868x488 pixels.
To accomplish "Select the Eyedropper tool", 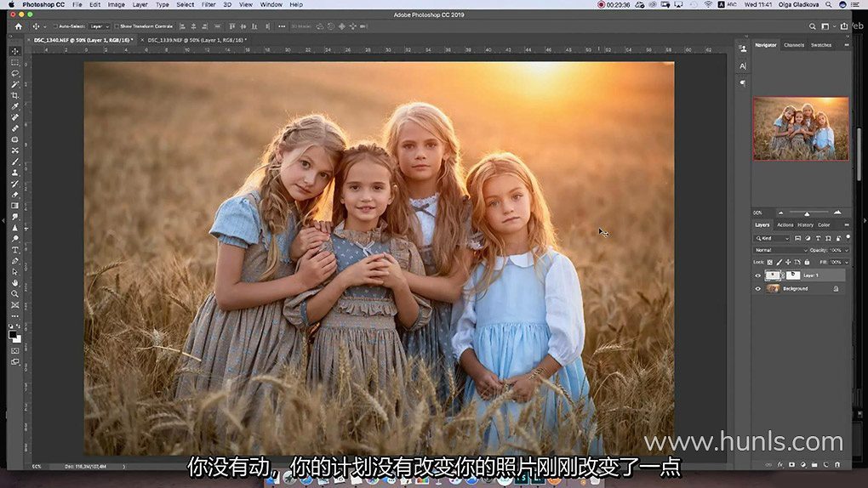I will 15,107.
